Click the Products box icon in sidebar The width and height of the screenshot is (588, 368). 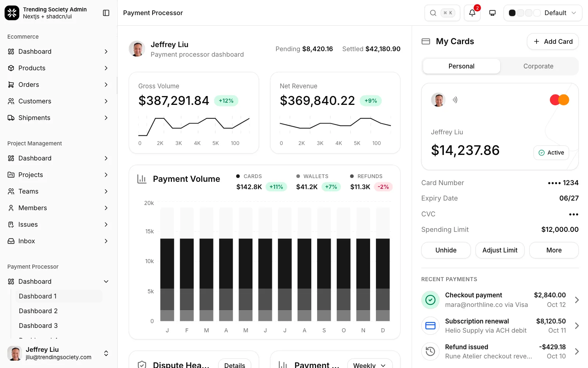point(11,68)
